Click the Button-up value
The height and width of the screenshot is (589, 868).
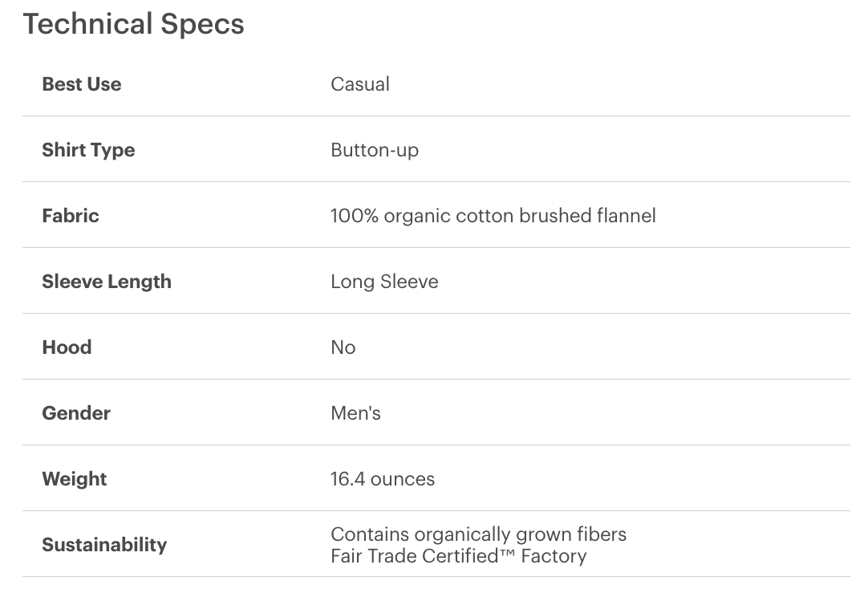(375, 150)
